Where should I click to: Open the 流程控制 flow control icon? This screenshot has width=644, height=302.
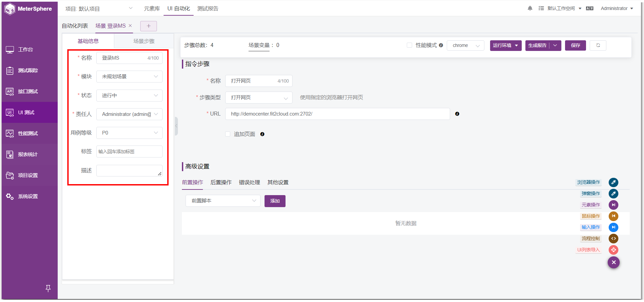pyautogui.click(x=613, y=238)
